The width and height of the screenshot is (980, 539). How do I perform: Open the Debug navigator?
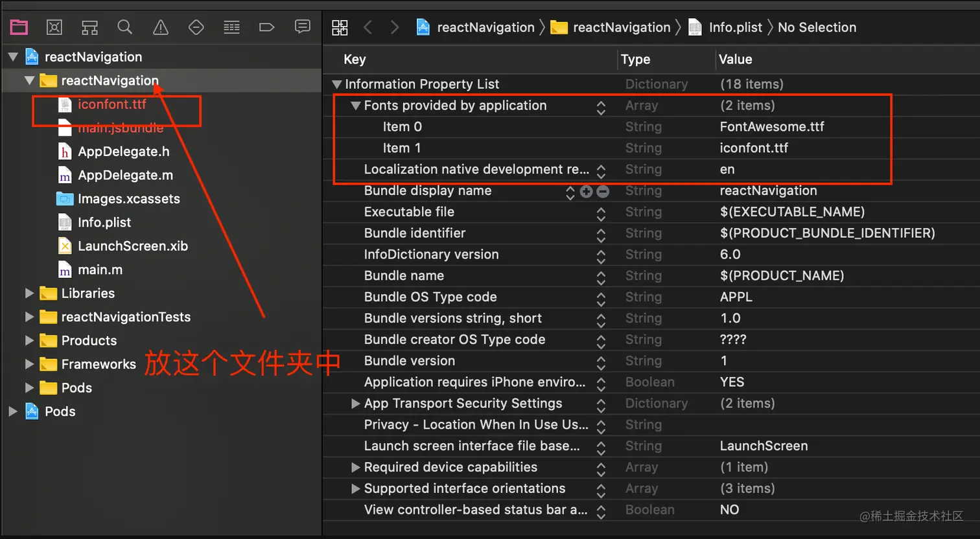point(231,27)
